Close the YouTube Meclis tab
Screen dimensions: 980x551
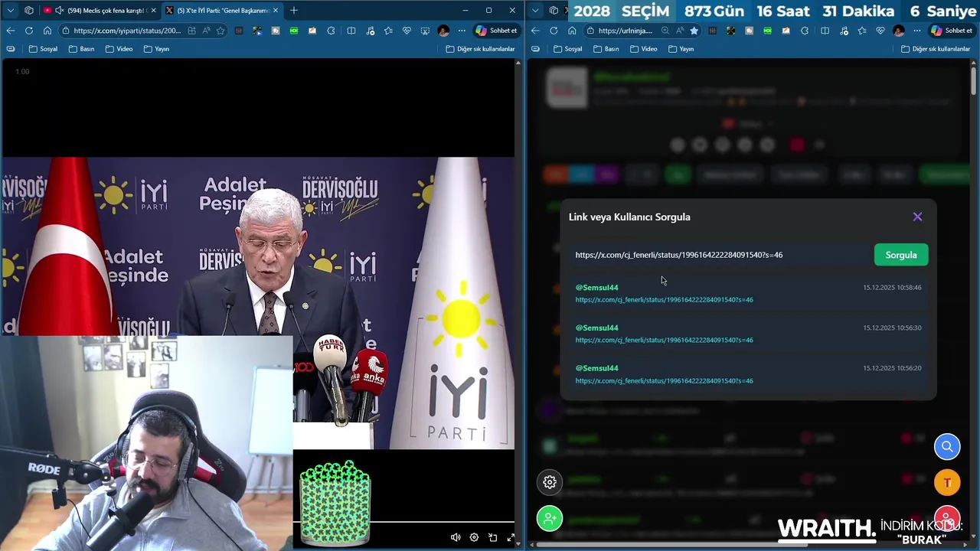tap(153, 10)
